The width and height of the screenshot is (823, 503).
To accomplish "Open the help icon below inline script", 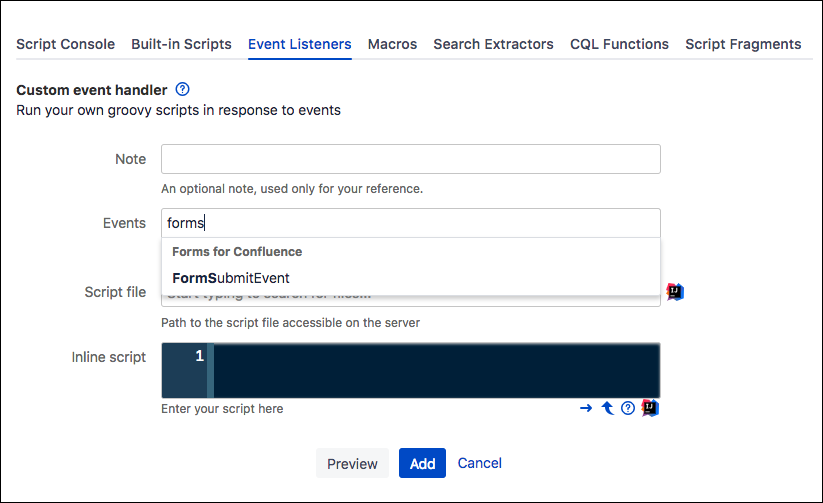I will 628,408.
